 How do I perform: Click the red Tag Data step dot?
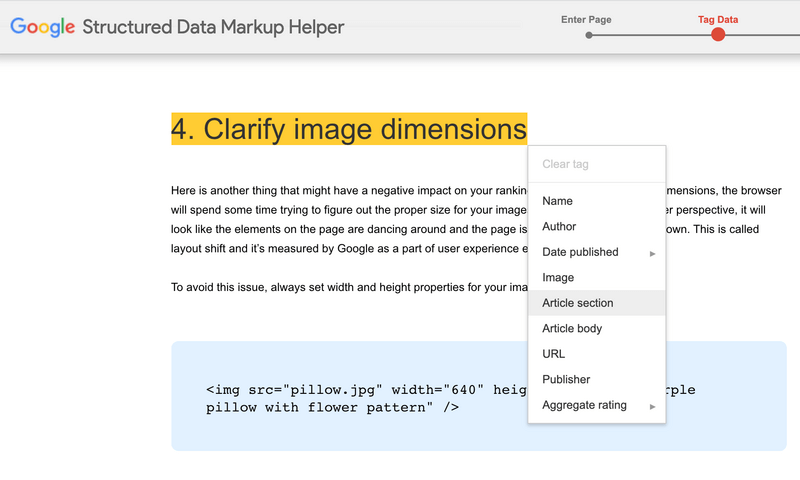point(717,35)
